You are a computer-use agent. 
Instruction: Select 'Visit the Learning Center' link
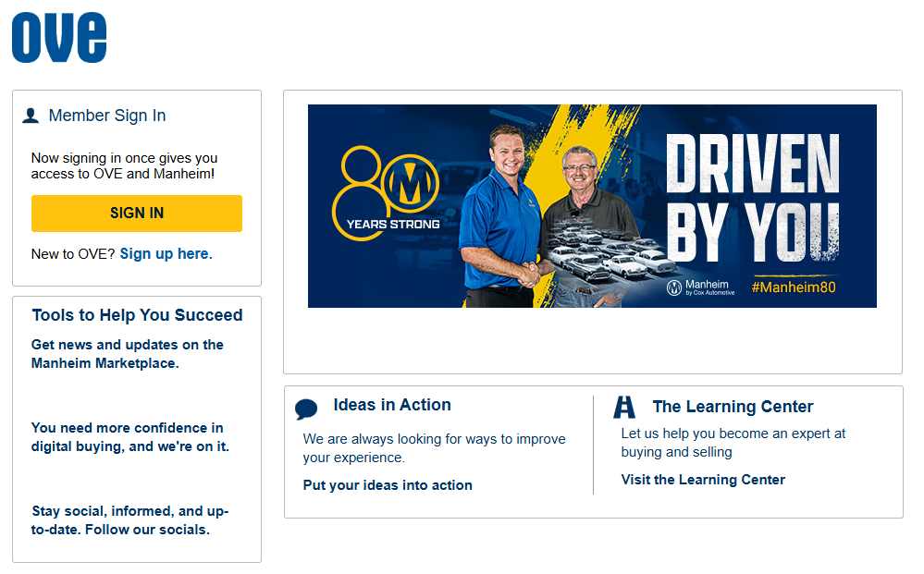coord(703,480)
